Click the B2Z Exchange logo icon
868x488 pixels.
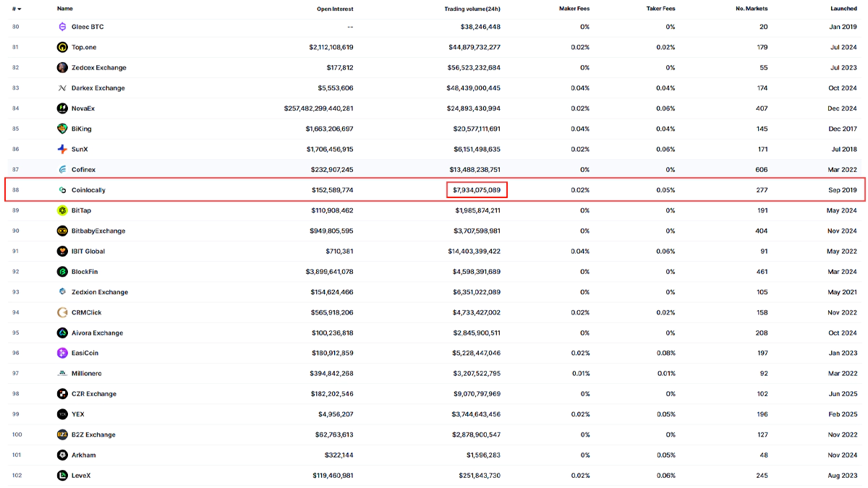(x=62, y=435)
